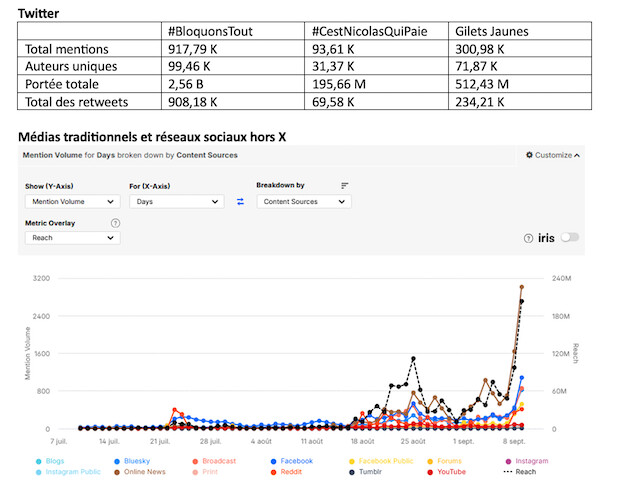
Task: Expand the Breakdown by Content Sources dropdown
Action: coord(303,202)
